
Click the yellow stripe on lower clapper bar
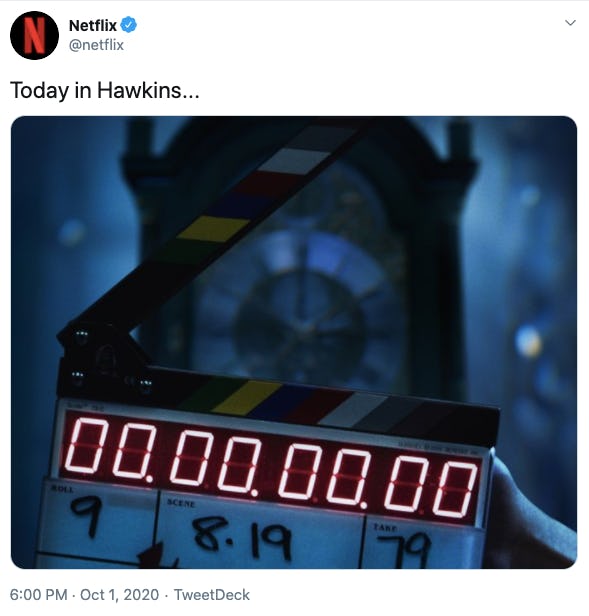point(246,397)
